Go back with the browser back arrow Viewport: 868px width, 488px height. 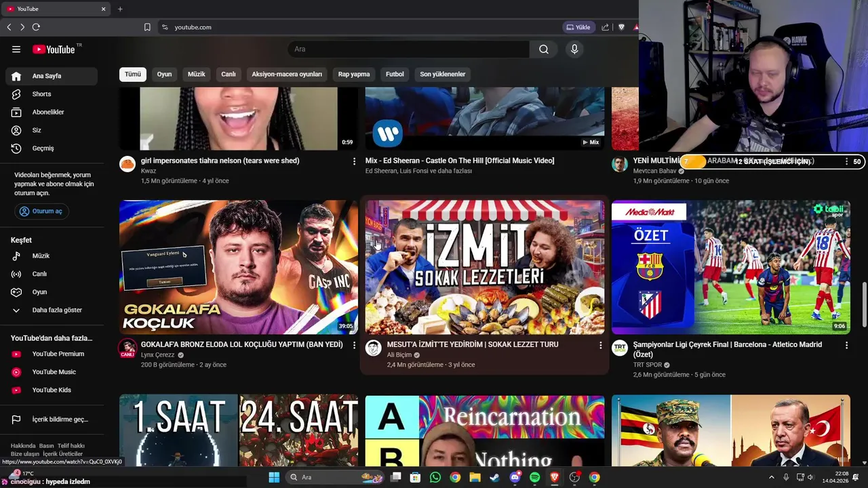point(9,27)
